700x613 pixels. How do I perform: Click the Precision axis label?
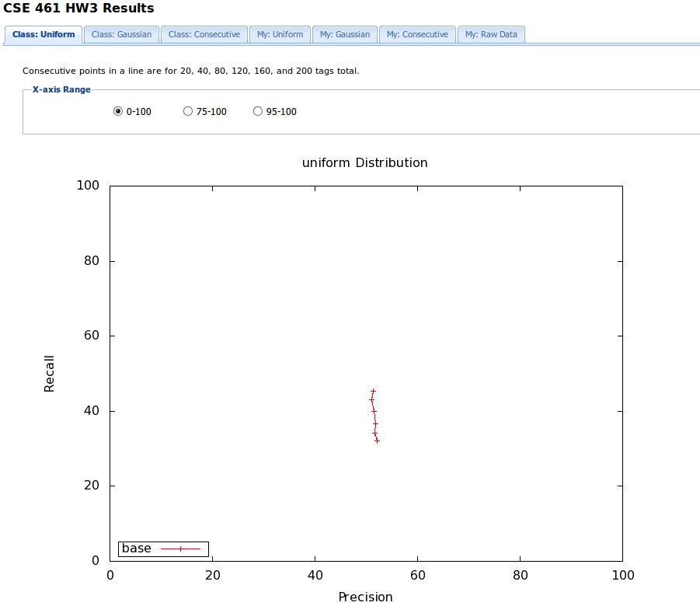click(x=365, y=597)
